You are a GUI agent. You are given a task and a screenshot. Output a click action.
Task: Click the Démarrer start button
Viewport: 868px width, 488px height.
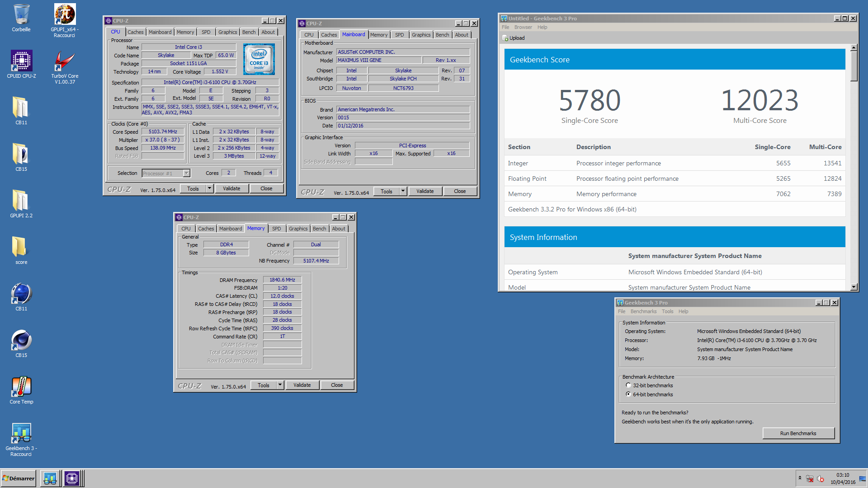click(19, 478)
